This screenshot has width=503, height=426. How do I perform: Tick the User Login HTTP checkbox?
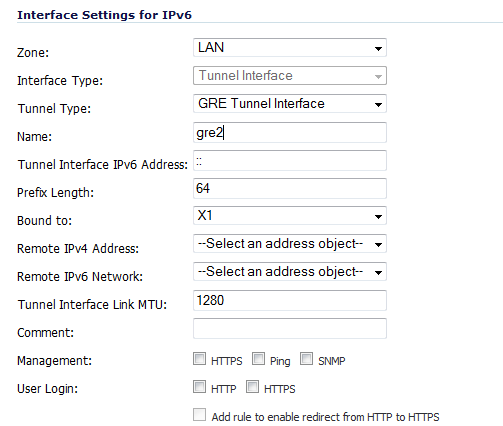(199, 387)
